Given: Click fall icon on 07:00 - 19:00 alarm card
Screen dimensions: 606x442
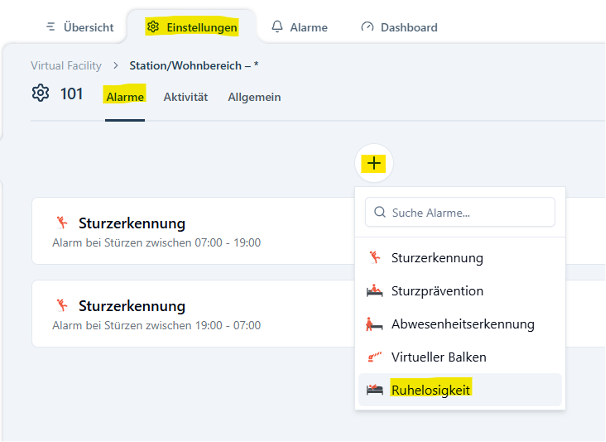Looking at the screenshot, I should click(62, 223).
